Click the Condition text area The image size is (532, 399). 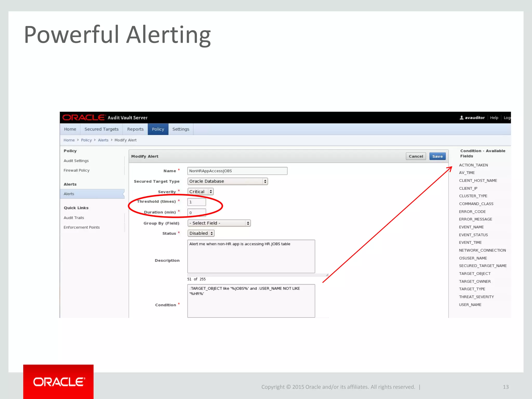click(251, 301)
